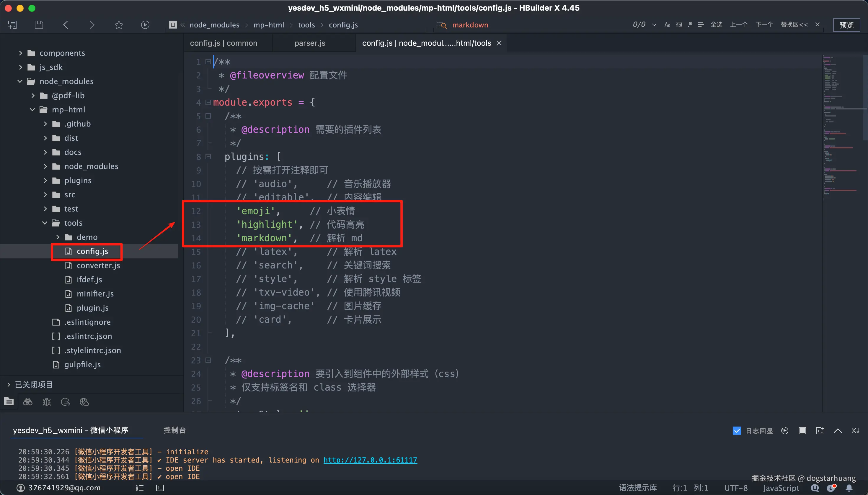Screen dimensions: 868x495
Task: Open global search with the binoculars icon
Action: 27,401
